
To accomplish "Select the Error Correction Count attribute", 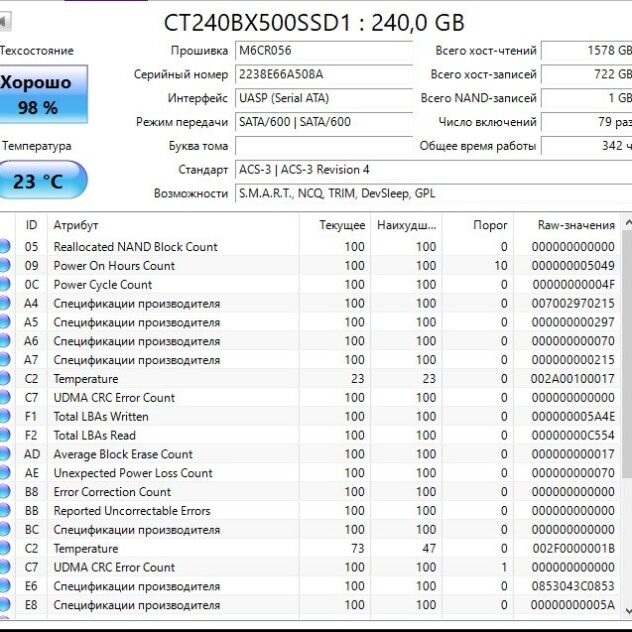I will pos(112,492).
